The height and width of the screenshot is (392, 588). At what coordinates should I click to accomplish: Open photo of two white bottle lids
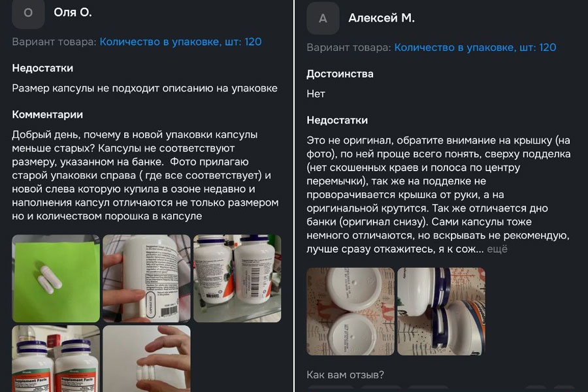[x=351, y=312]
